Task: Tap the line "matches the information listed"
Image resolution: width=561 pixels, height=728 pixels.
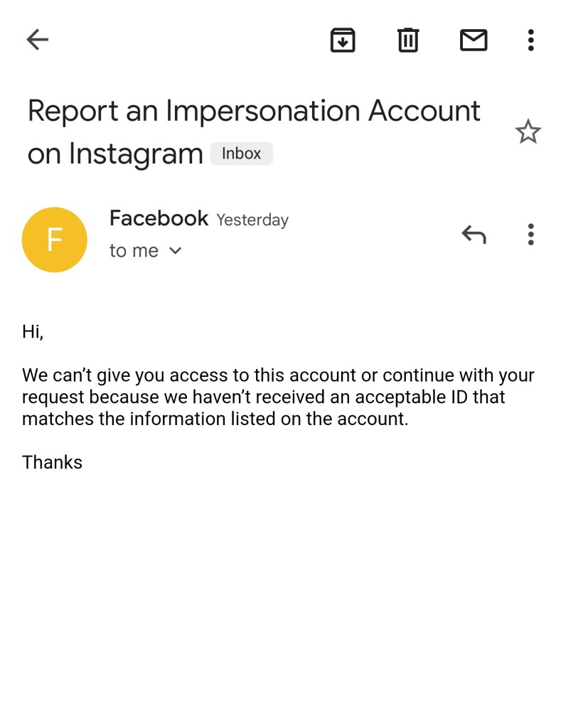Action: (215, 419)
